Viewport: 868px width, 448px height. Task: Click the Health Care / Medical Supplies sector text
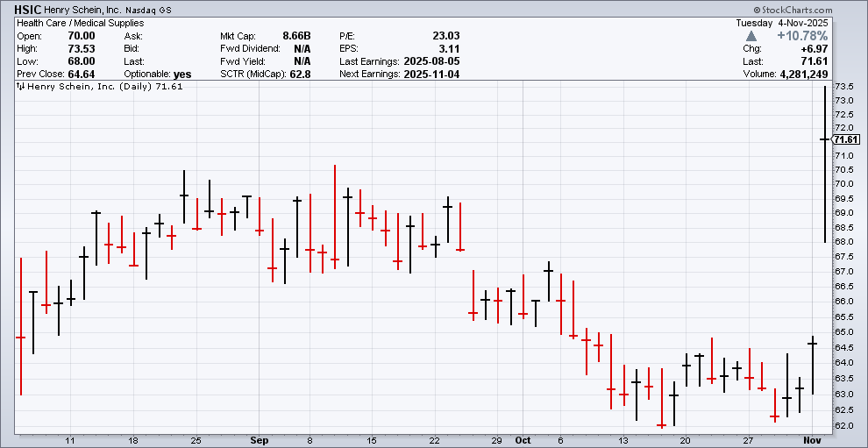[x=81, y=24]
